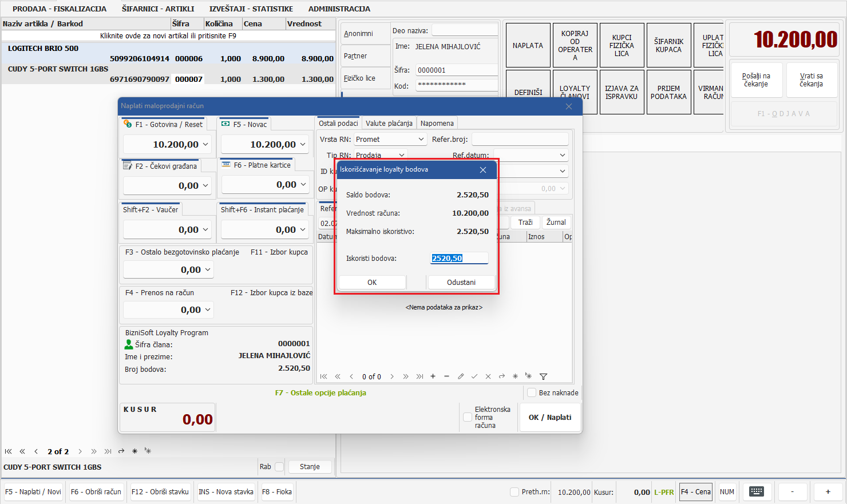Screen dimensions: 847x504
Task: Open on-screen keyboard icon in status bar
Action: [x=757, y=491]
